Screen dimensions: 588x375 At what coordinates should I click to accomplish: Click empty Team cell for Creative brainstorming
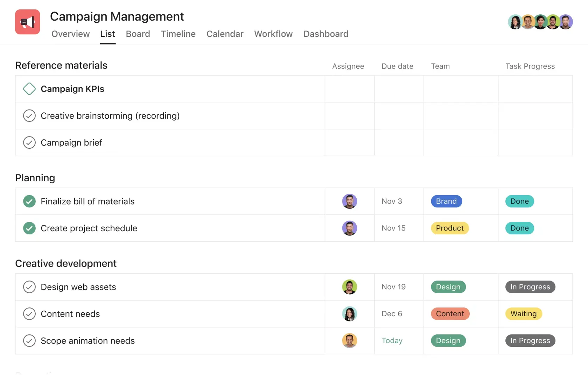point(461,116)
